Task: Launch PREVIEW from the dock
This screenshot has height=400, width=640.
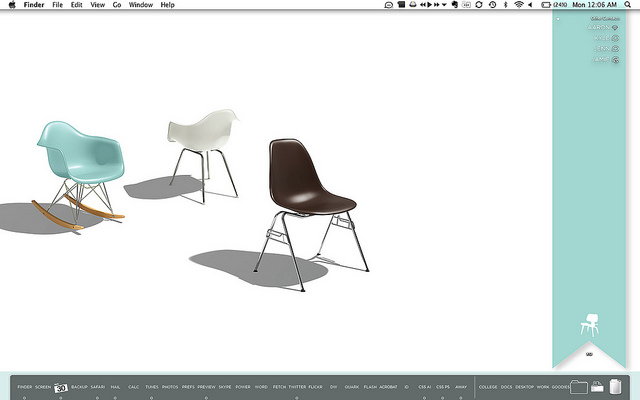Action: 206,387
